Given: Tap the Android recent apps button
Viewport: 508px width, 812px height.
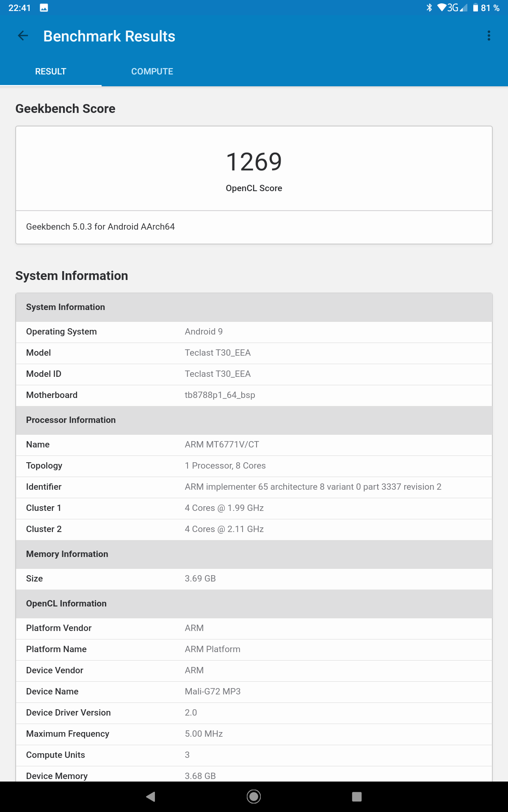Looking at the screenshot, I should (x=357, y=797).
